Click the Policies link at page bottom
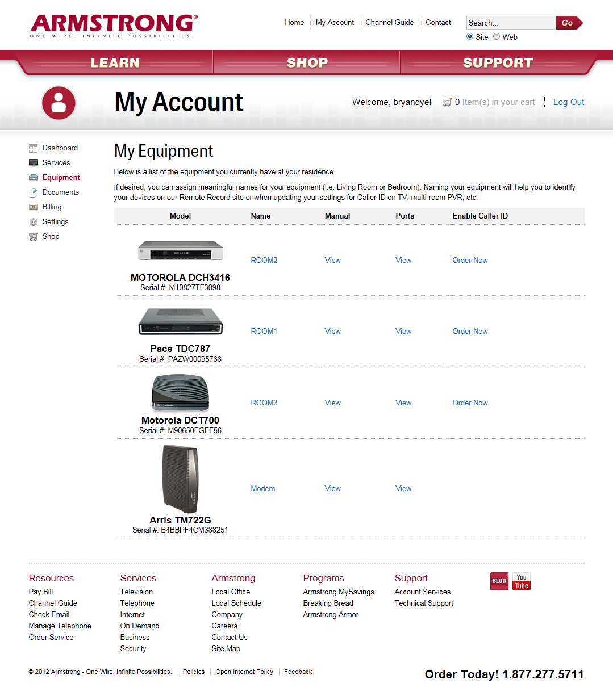The width and height of the screenshot is (613, 700). 194,672
